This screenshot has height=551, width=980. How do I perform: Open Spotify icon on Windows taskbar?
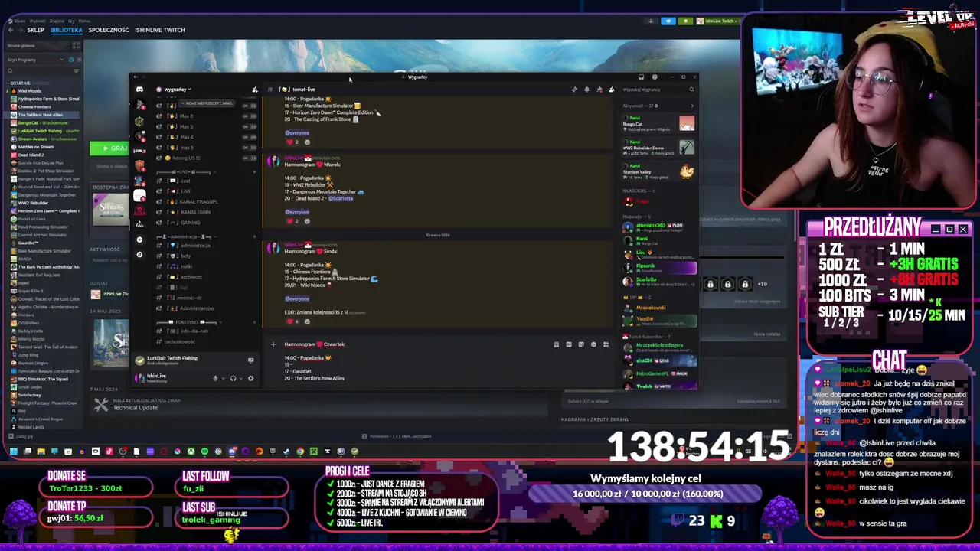click(x=204, y=452)
